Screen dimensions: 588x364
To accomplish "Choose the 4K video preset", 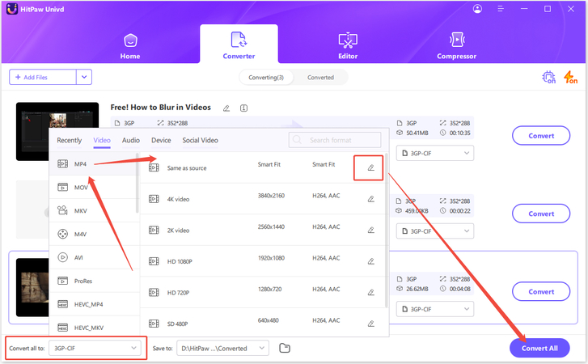I will pyautogui.click(x=263, y=199).
